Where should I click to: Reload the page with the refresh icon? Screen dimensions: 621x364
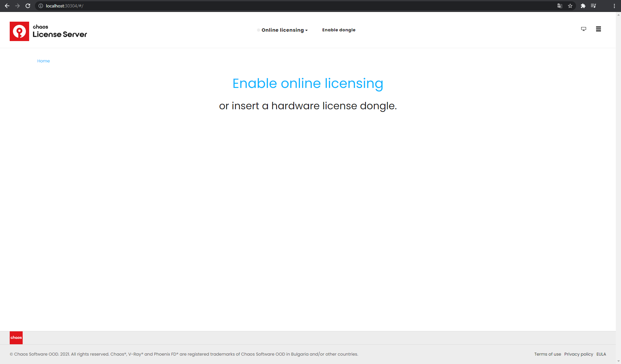pos(28,6)
